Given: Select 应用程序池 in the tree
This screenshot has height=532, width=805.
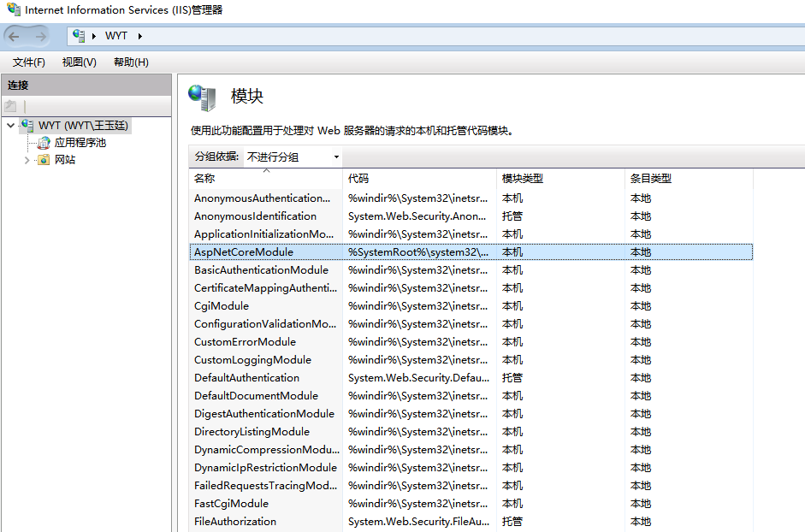Looking at the screenshot, I should 80,143.
